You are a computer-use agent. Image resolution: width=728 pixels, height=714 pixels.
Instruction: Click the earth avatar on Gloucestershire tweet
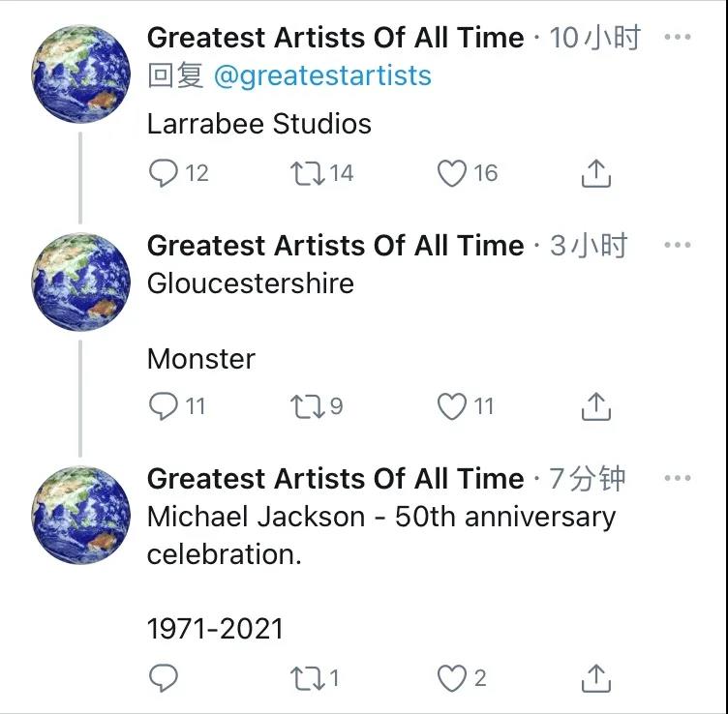click(x=80, y=283)
